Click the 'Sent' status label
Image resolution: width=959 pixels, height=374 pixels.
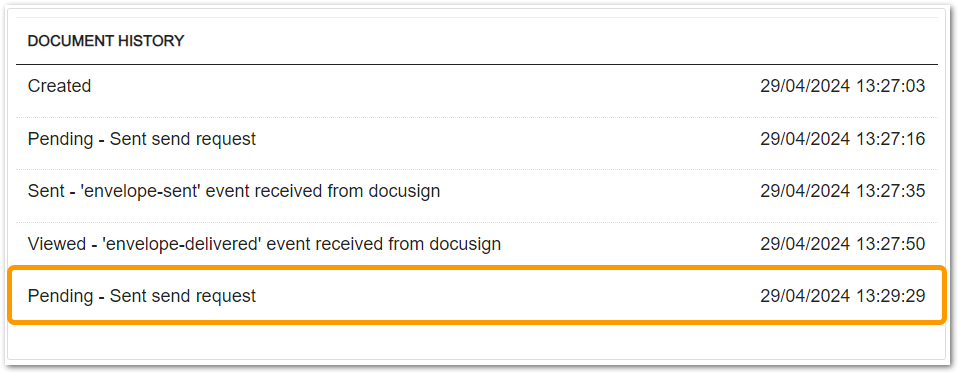[46, 192]
